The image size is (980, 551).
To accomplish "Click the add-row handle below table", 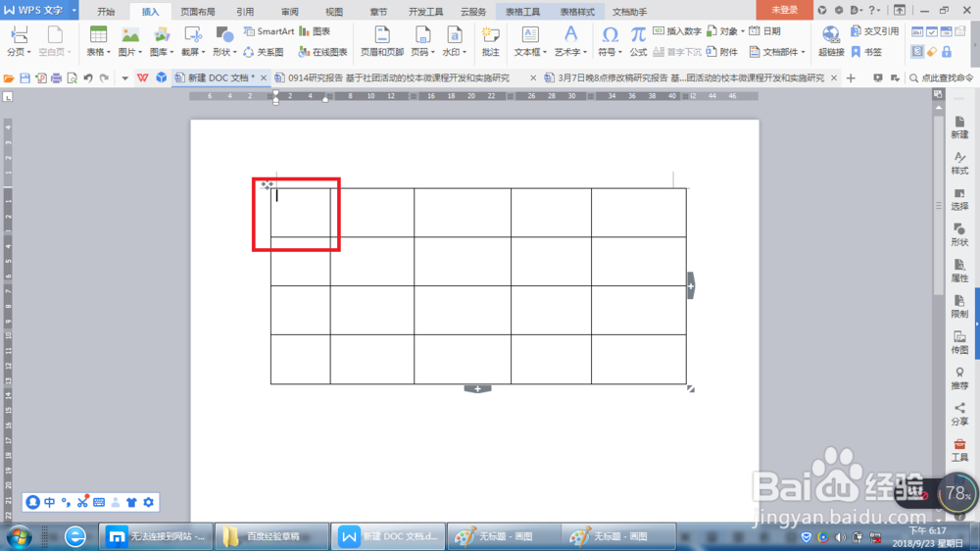I will (477, 389).
